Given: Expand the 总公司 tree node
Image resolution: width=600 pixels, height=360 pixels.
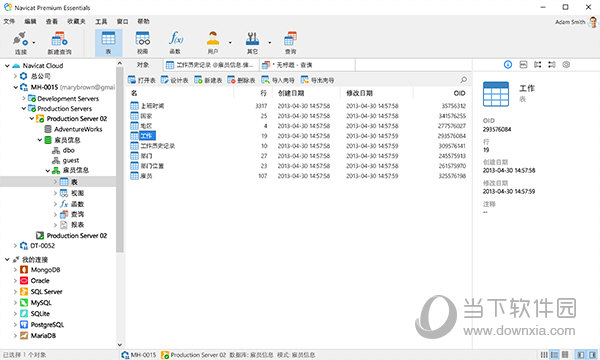Looking at the screenshot, I should tap(15, 76).
